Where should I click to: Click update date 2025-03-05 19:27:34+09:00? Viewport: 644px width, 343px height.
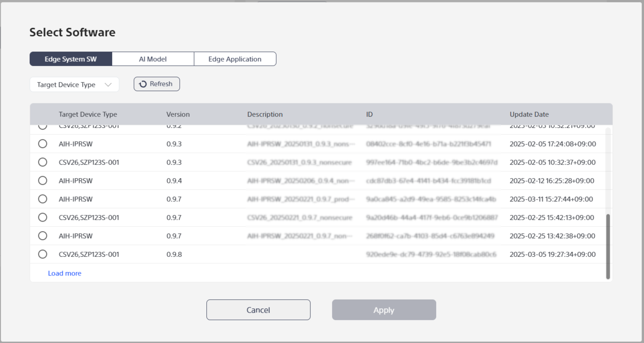pyautogui.click(x=552, y=254)
